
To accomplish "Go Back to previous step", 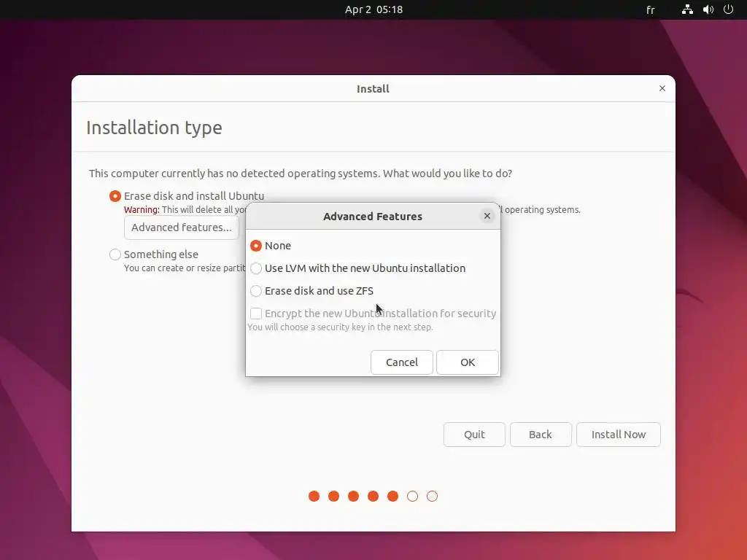I will pos(541,435).
